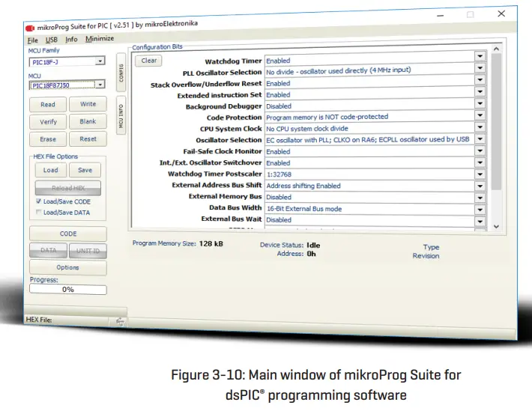Image resolution: width=532 pixels, height=414 pixels.
Task: Click the '0h' address value
Action: tap(311, 254)
